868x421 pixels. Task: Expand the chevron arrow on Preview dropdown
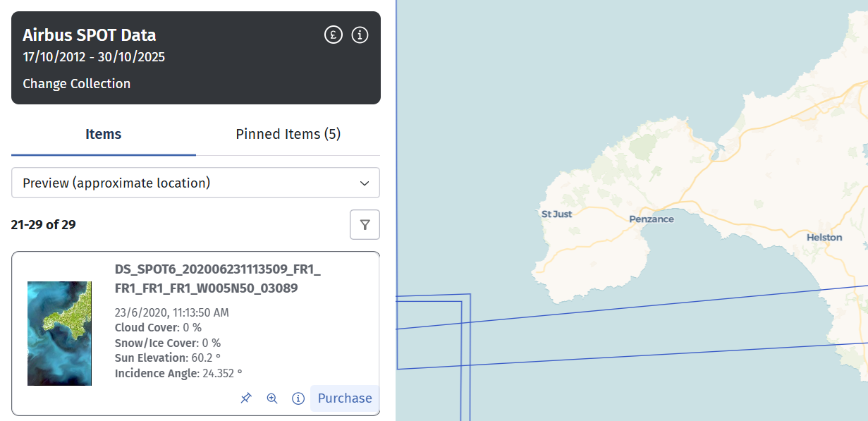(x=365, y=183)
